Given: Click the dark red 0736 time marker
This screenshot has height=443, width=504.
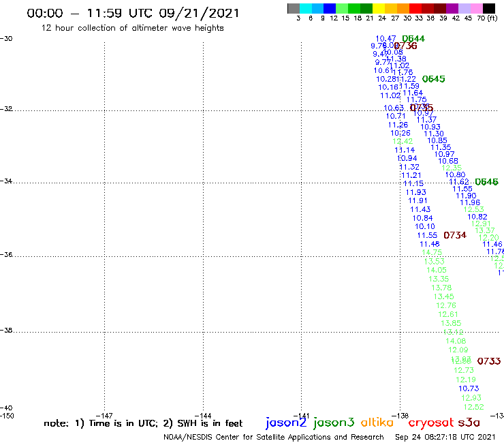Looking at the screenshot, I should click(406, 46).
